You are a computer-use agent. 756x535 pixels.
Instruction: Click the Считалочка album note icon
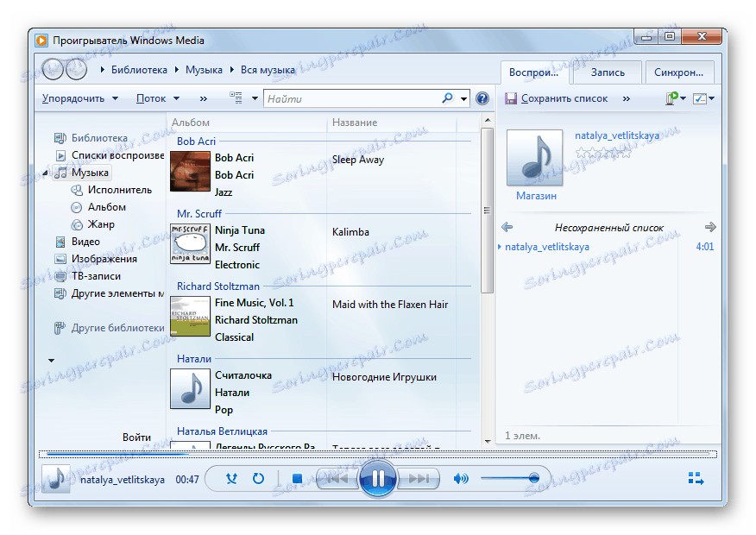click(190, 389)
